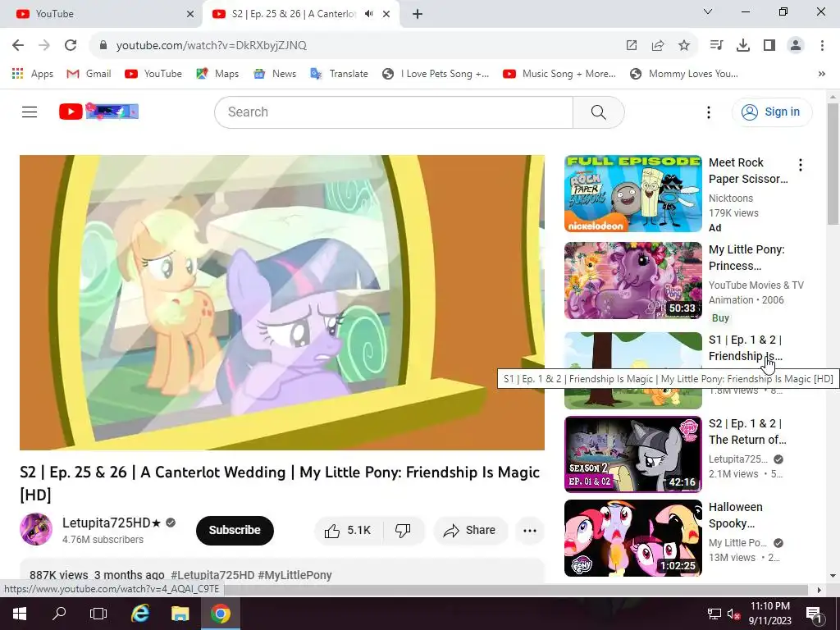Click the taskbar clock 11:10 PM
The image size is (840, 630).
click(x=769, y=614)
